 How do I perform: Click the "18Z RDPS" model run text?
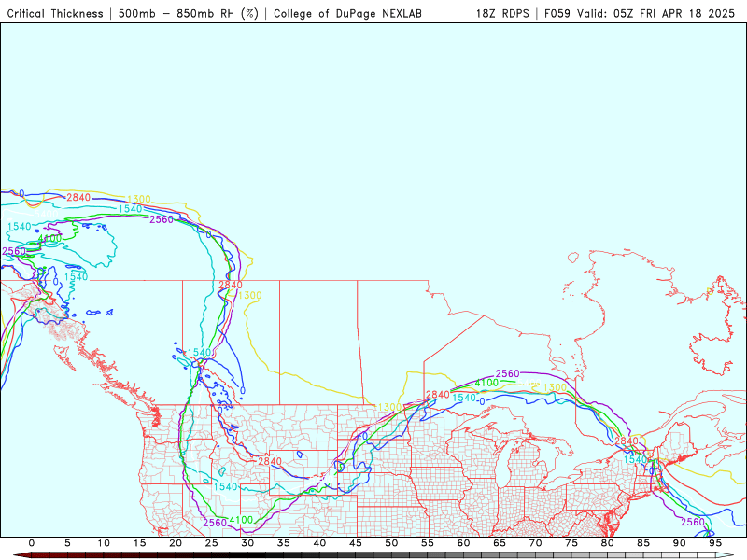(502, 14)
